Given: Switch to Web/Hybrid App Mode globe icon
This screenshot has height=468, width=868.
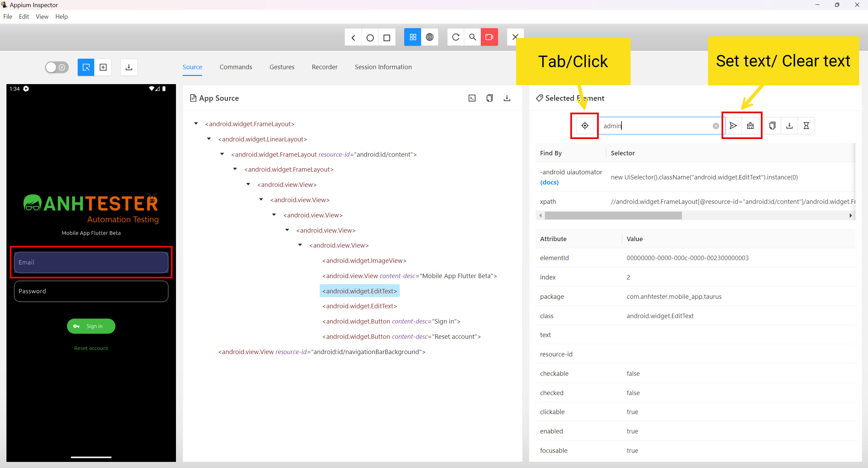Looking at the screenshot, I should 430,37.
